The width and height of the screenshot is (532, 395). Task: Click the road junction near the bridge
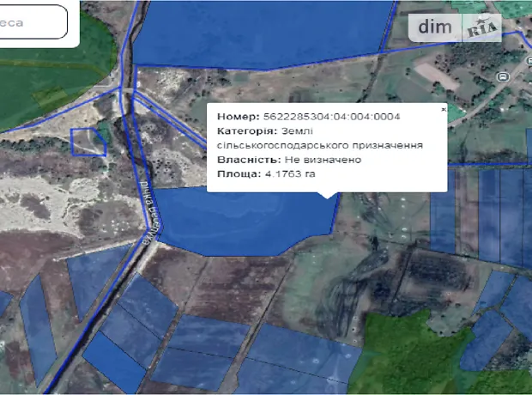coord(127,88)
